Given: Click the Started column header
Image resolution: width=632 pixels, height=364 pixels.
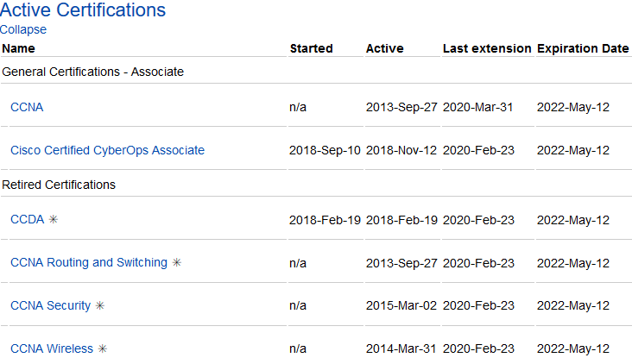Looking at the screenshot, I should coord(311,48).
